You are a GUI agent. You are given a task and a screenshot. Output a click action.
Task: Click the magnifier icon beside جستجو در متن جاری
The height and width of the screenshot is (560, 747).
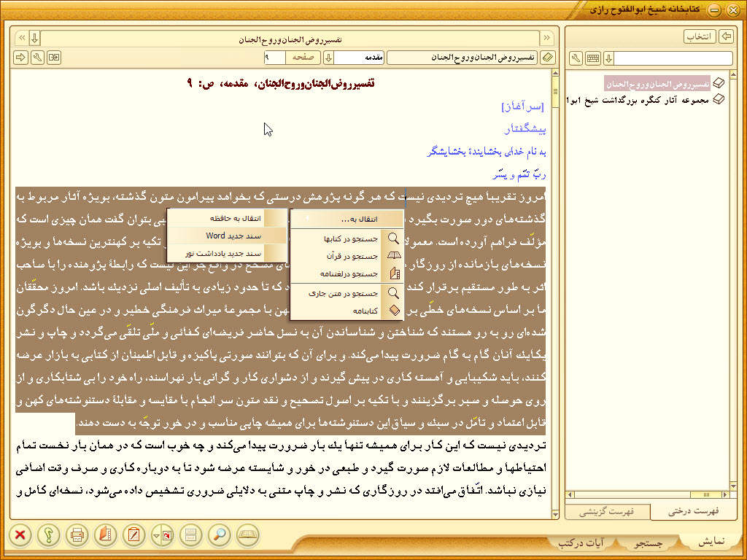tap(393, 293)
